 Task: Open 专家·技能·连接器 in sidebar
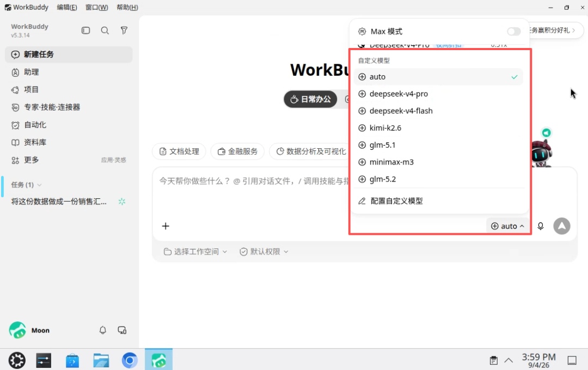[x=69, y=107]
